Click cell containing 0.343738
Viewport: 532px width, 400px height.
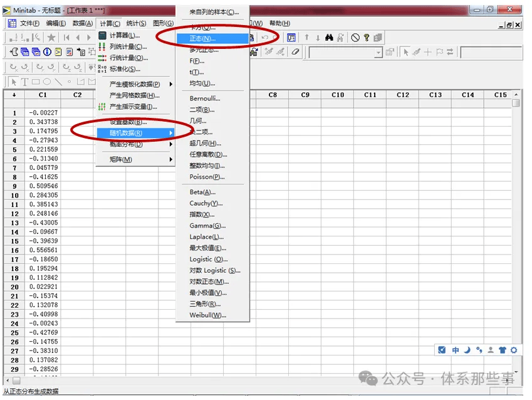pos(43,122)
